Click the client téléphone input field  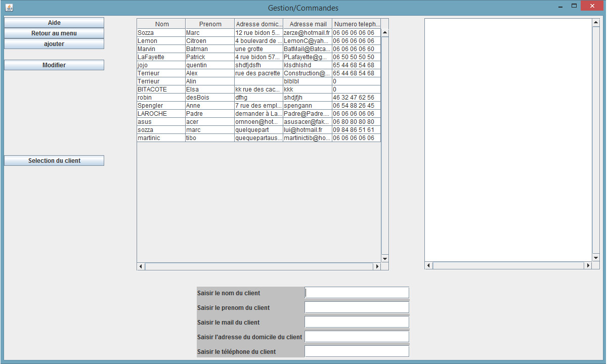click(357, 351)
